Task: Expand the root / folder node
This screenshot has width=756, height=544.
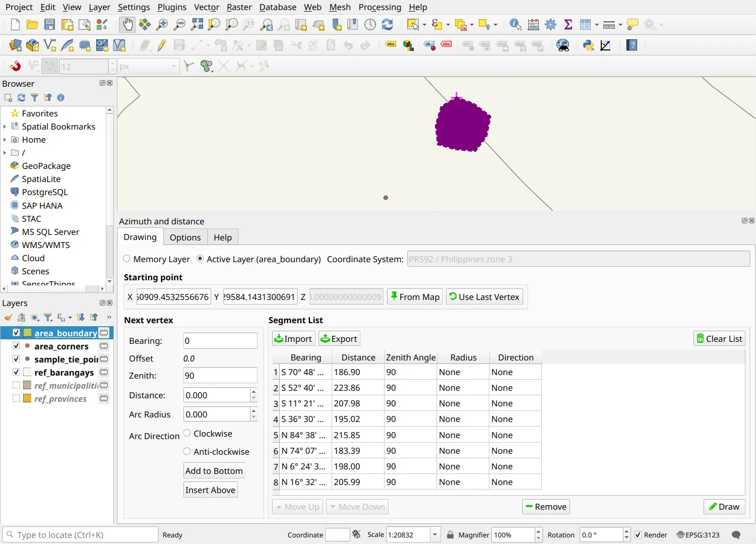Action: [x=5, y=153]
